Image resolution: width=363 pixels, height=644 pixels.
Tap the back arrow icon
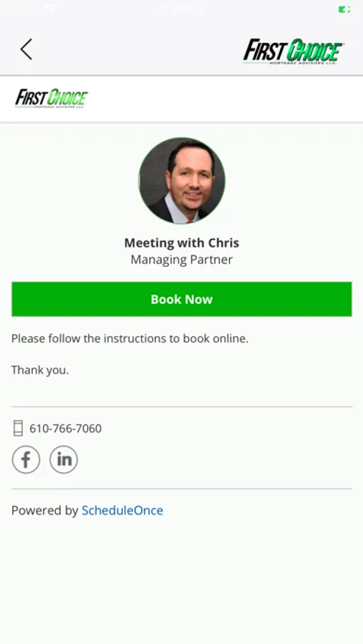26,49
